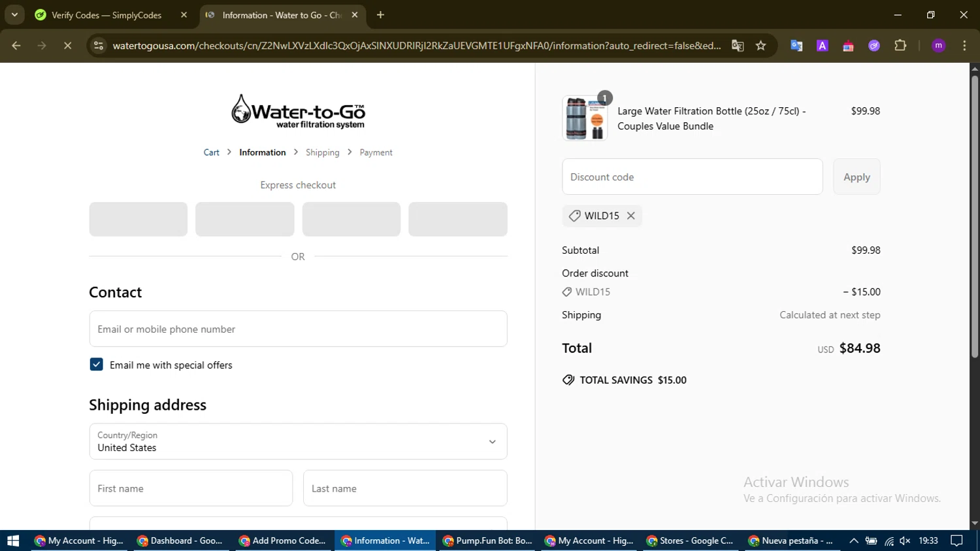
Task: Open the red gift extension icon
Action: [848, 46]
